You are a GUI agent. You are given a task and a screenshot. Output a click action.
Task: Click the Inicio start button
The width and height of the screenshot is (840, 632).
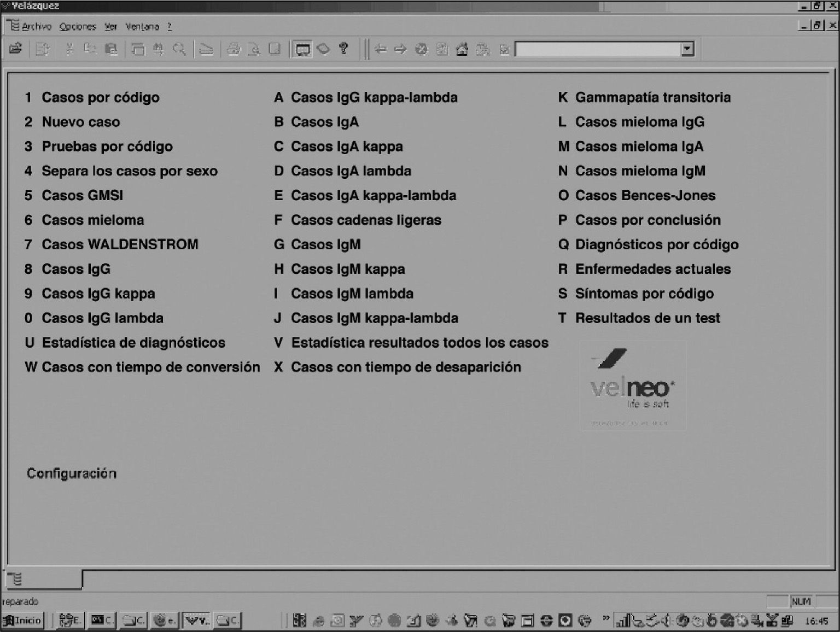pos(22,621)
